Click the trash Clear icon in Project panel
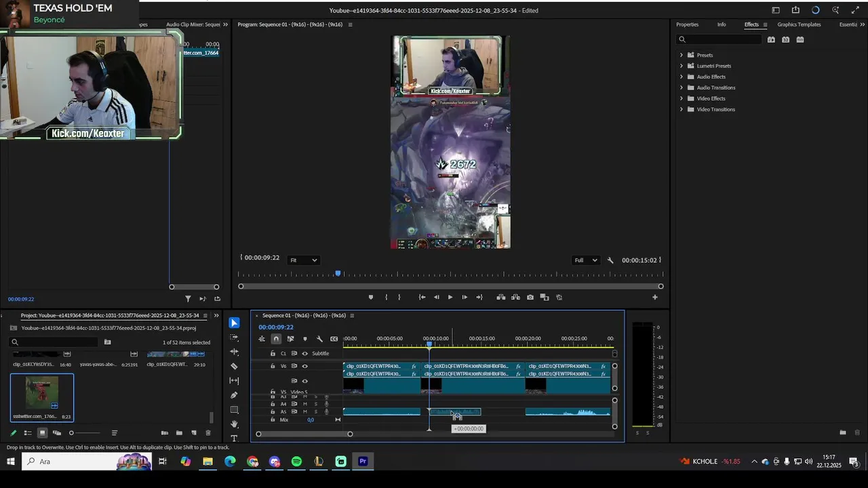Screen dimensions: 868x488 point(208,432)
